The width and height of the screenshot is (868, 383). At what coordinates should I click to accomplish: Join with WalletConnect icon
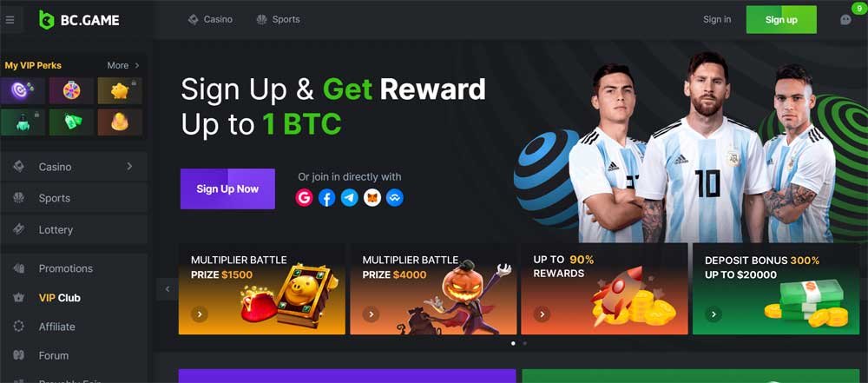tap(395, 197)
